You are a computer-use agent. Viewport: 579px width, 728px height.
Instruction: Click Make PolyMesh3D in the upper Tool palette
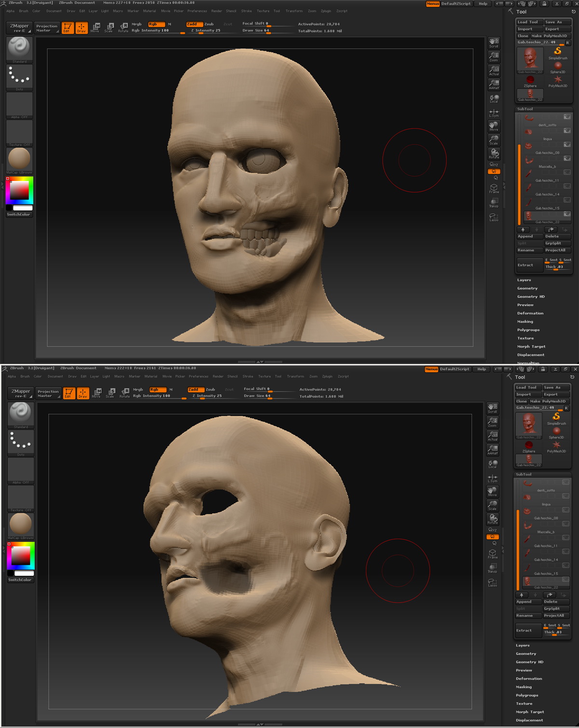pyautogui.click(x=549, y=36)
